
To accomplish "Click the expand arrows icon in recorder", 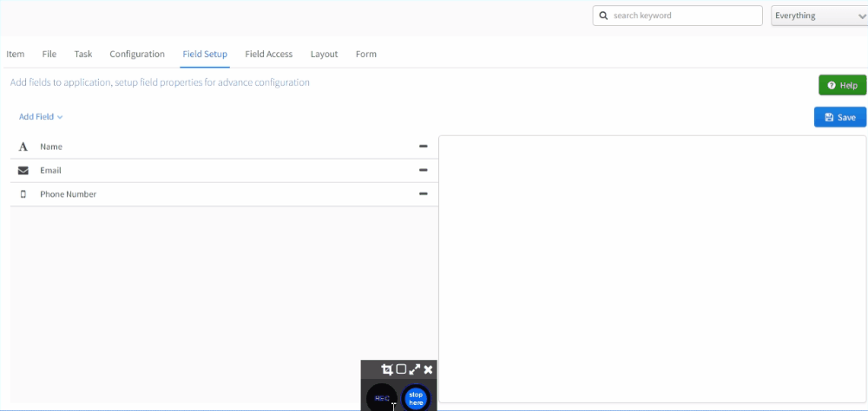I will pos(415,369).
